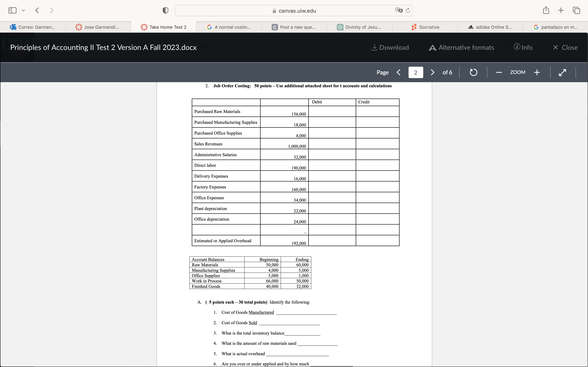Share the current page
The image size is (588, 367).
546,10
